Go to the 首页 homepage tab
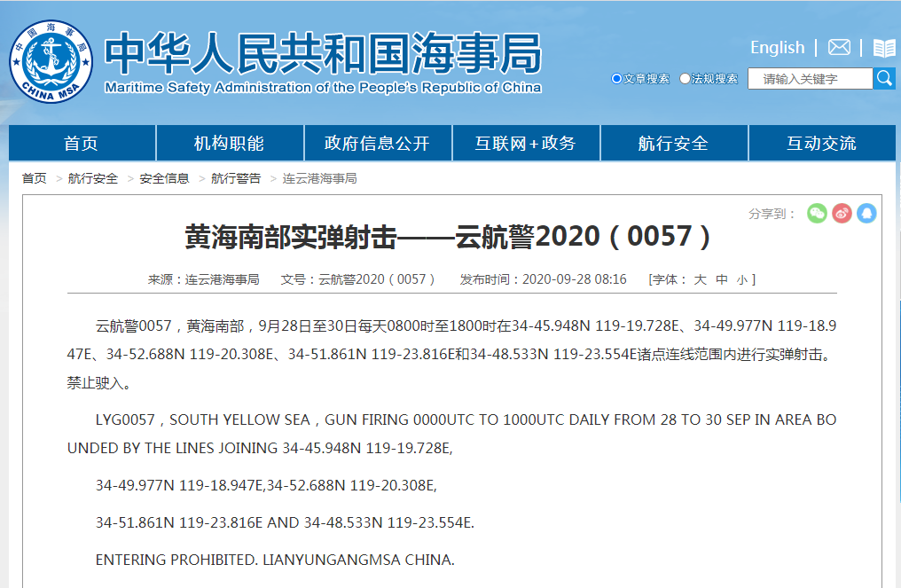901x588 pixels. click(82, 142)
